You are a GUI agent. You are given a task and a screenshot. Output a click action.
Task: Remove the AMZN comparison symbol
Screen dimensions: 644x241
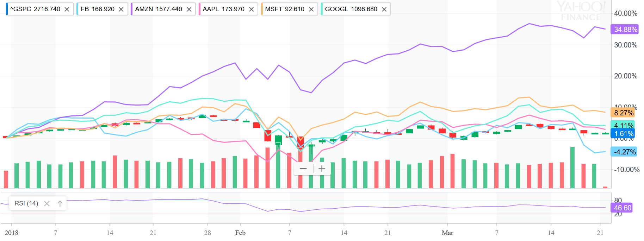pyautogui.click(x=189, y=9)
